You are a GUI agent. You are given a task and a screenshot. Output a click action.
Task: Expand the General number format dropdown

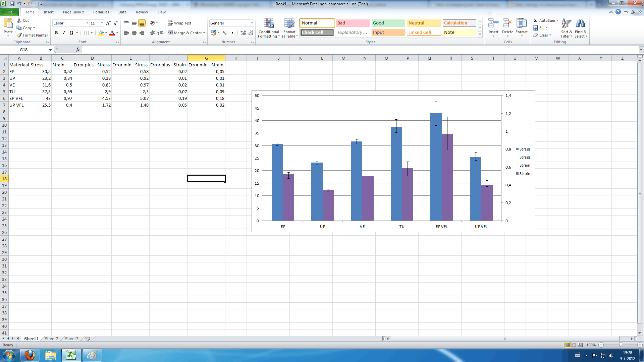click(252, 23)
